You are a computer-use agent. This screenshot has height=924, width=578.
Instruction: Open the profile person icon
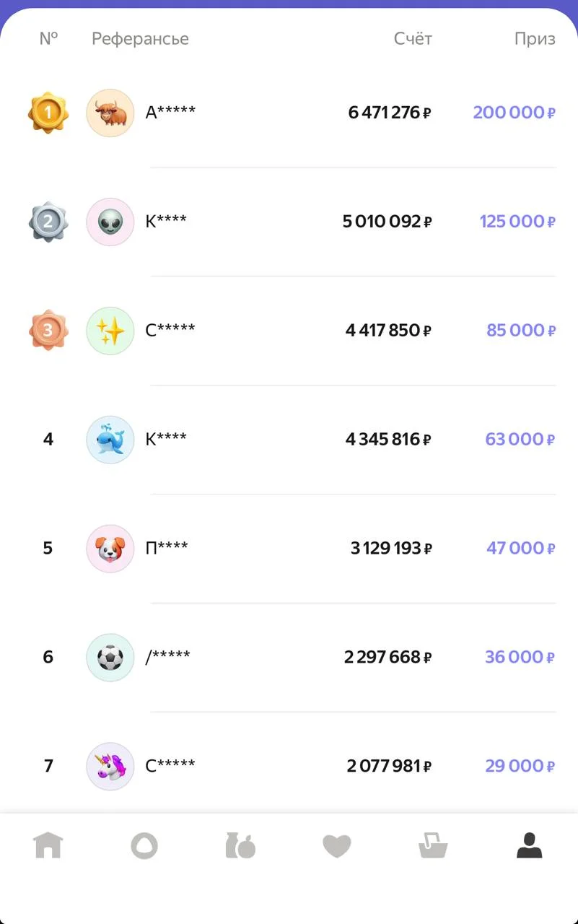[529, 845]
